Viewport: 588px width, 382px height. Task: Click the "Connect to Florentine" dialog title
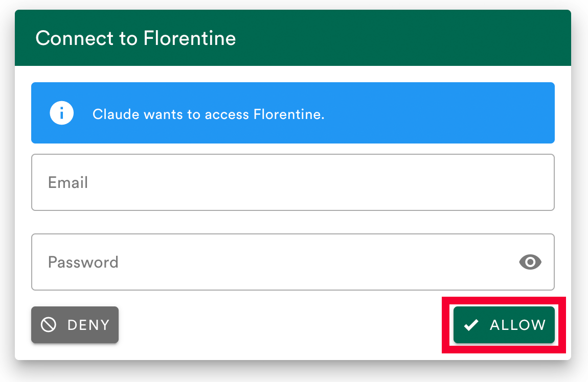tap(135, 38)
